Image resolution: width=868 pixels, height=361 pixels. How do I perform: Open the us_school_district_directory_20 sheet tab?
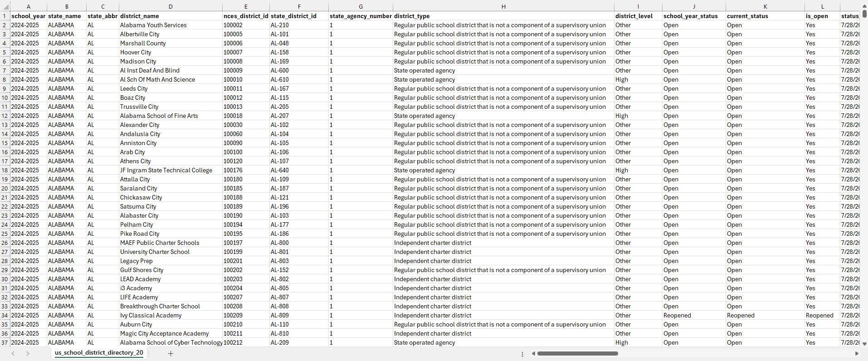98,353
